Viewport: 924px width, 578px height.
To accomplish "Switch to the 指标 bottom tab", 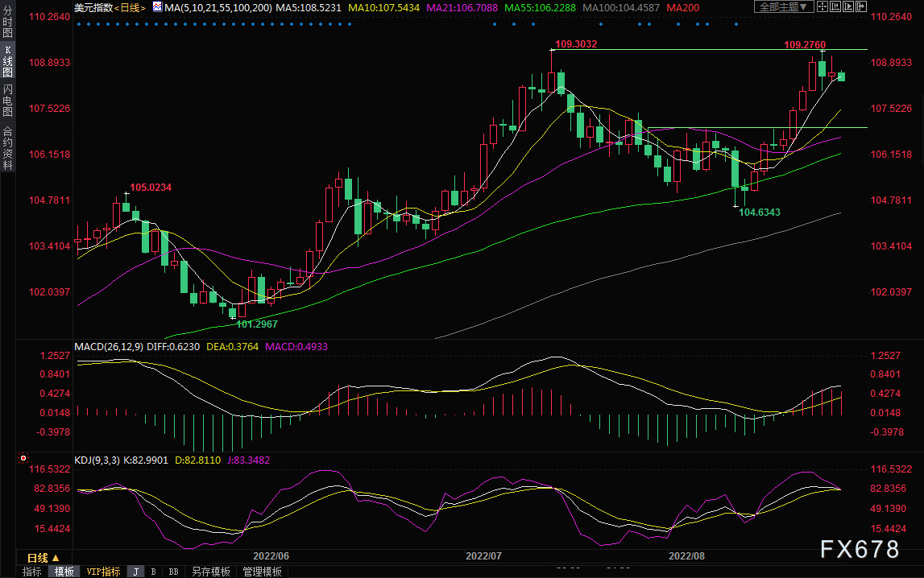I will pos(32,572).
